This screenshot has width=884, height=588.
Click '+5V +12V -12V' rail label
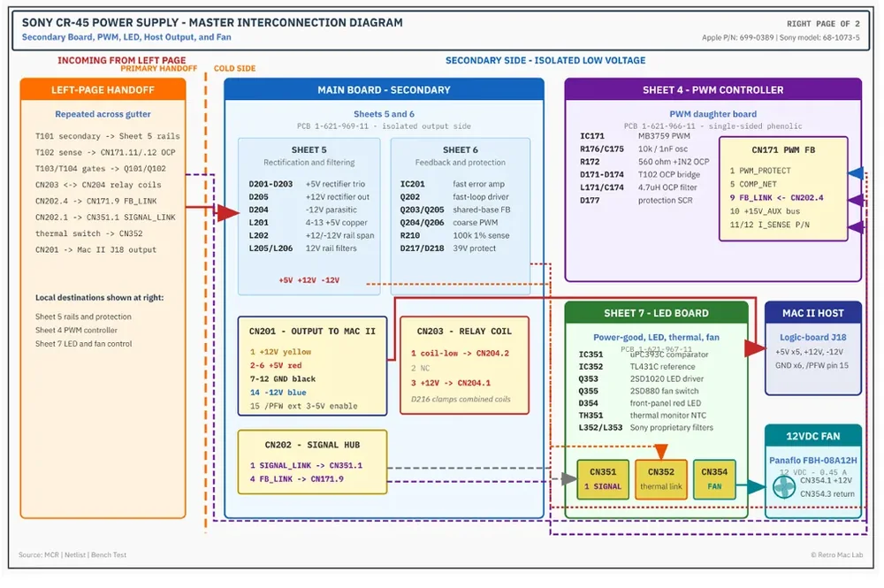(309, 280)
